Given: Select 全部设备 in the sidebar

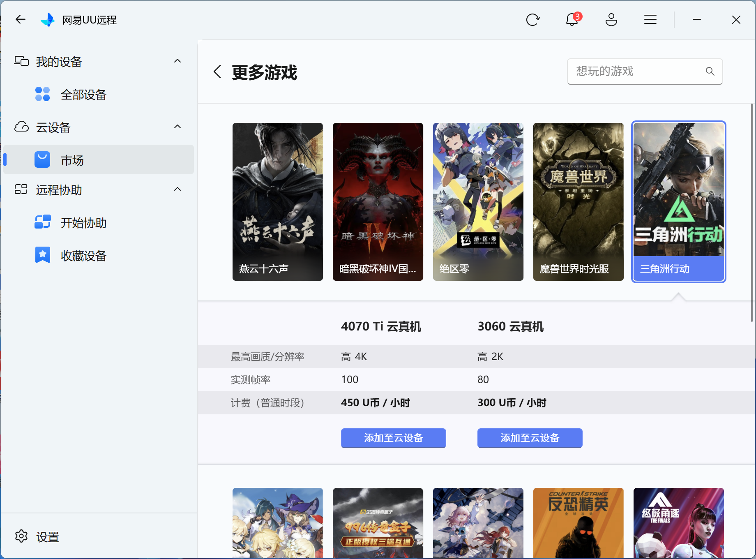Looking at the screenshot, I should [98, 95].
